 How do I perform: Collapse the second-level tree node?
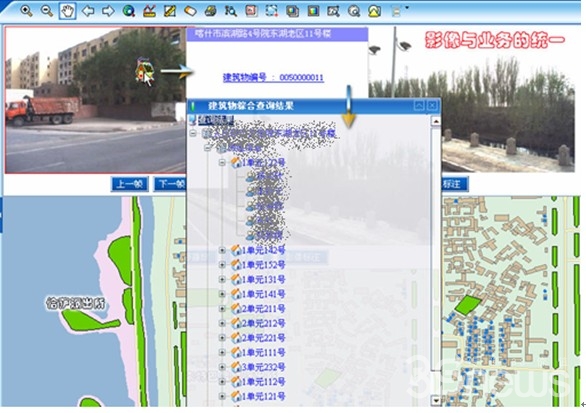point(208,148)
